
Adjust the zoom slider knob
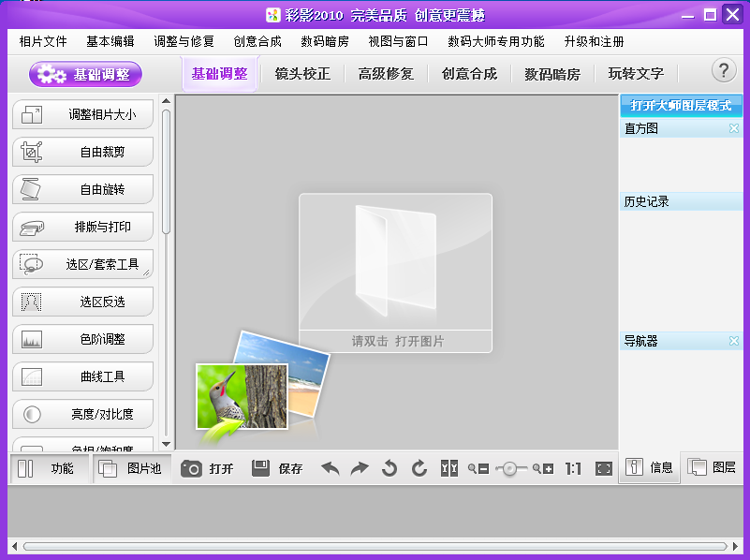coord(510,468)
